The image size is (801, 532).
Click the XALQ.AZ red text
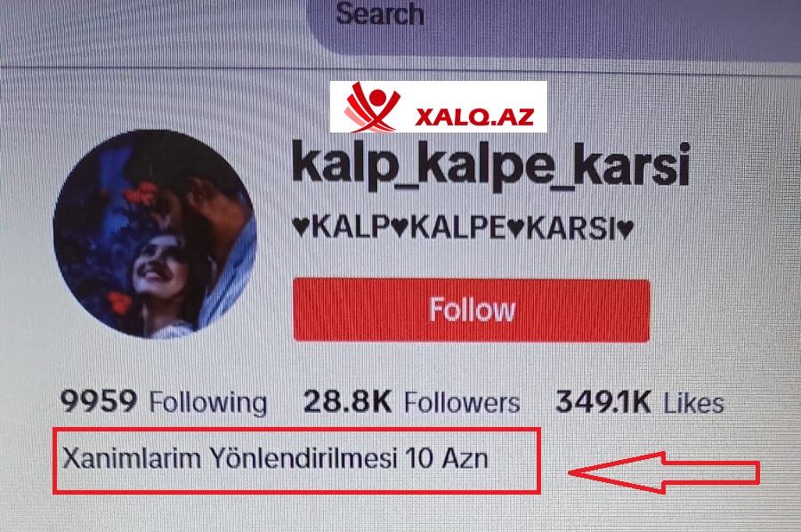tap(474, 117)
